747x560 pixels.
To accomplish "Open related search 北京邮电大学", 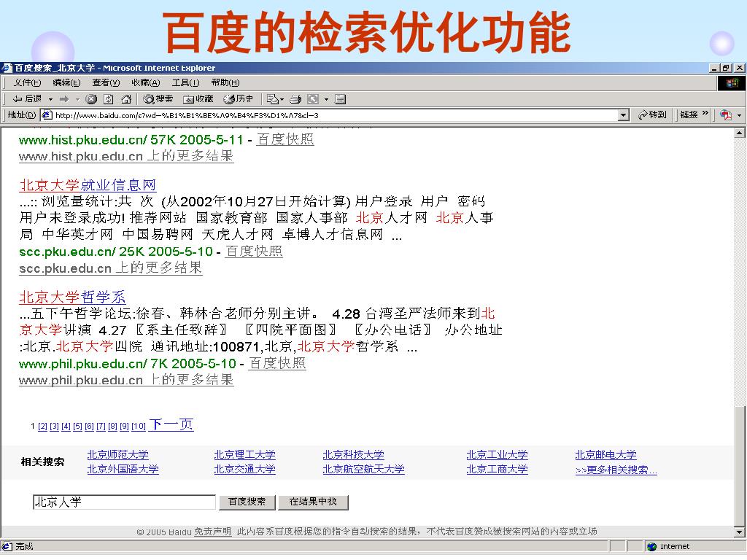I will point(606,455).
